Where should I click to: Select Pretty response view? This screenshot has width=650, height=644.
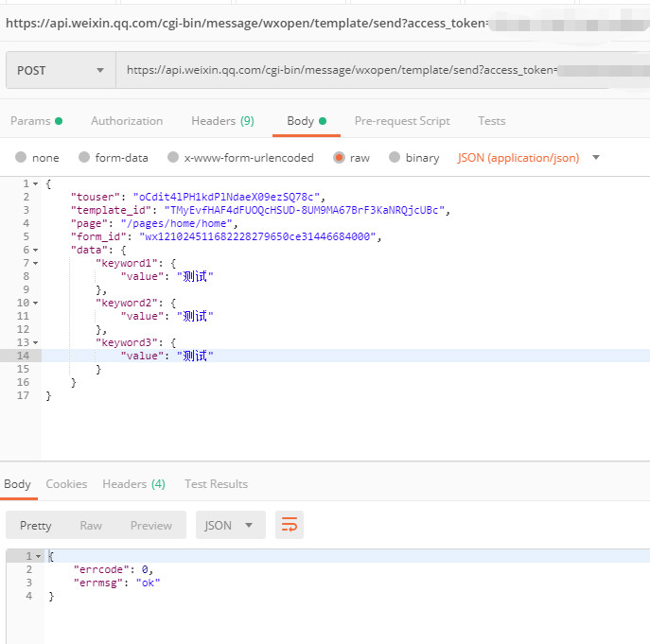click(x=35, y=526)
